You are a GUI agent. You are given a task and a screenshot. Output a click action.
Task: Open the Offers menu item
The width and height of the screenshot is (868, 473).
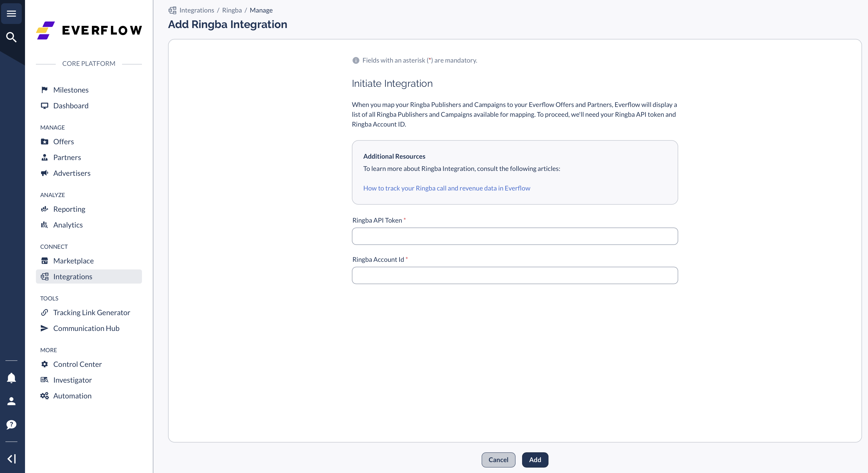(63, 142)
